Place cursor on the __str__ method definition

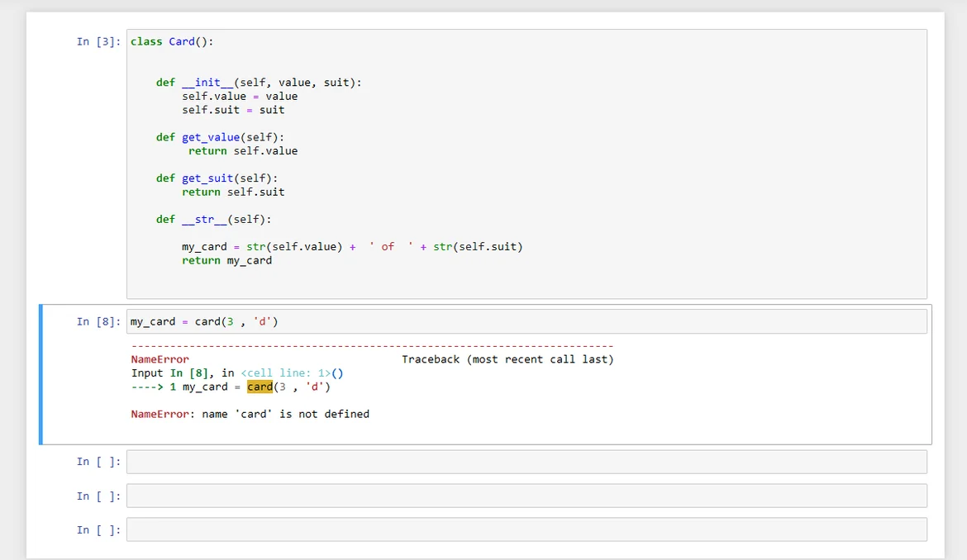click(213, 220)
